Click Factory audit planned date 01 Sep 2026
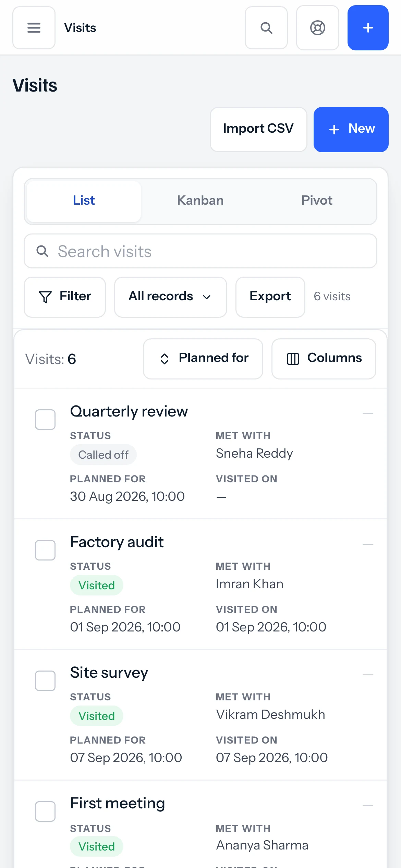Screen dimensions: 401x868 [125, 627]
